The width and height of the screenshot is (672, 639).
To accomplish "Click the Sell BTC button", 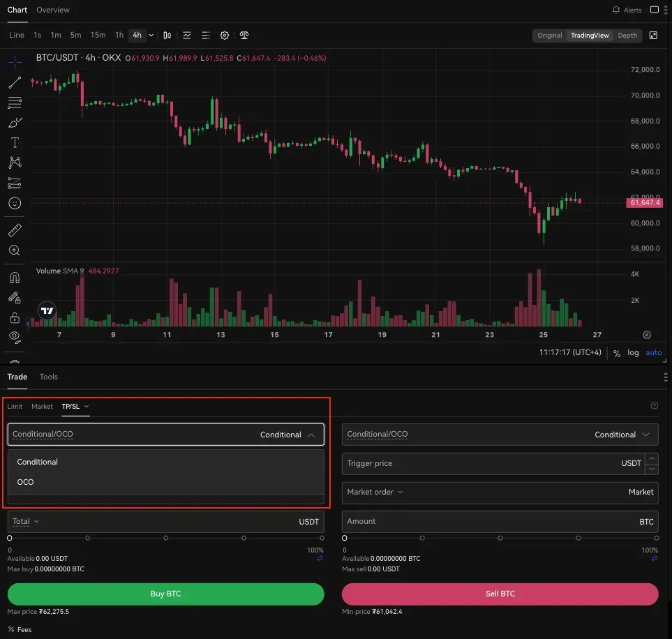I will coord(500,594).
